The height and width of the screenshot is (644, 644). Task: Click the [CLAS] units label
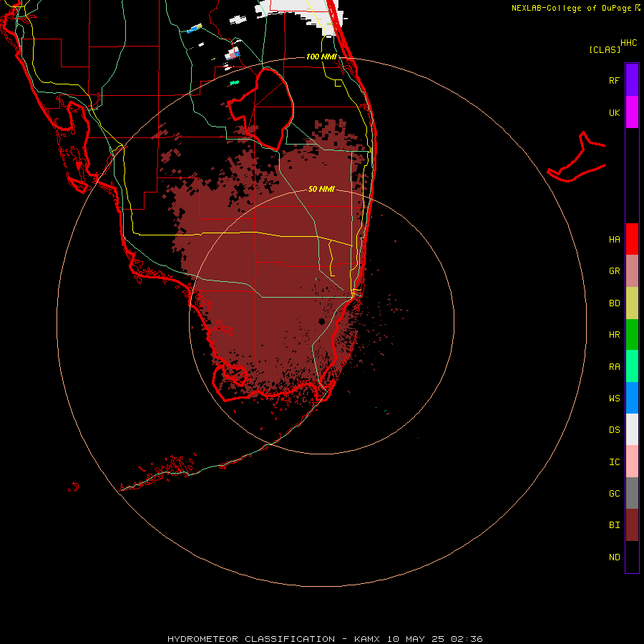pos(605,49)
